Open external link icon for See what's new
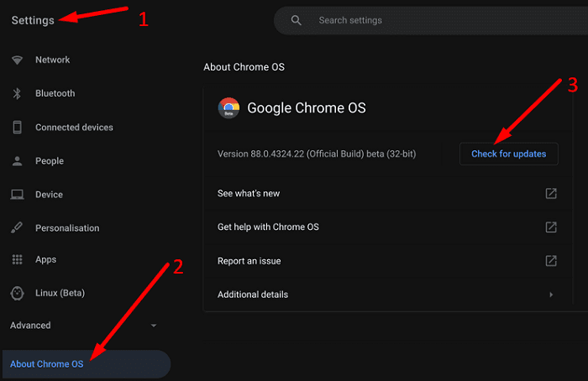This screenshot has width=588, height=381. (551, 194)
